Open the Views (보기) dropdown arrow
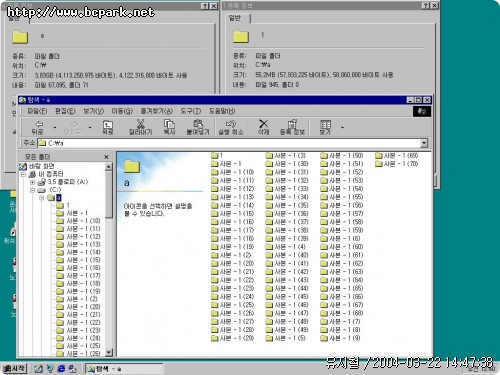The image size is (500, 375). pyautogui.click(x=342, y=127)
